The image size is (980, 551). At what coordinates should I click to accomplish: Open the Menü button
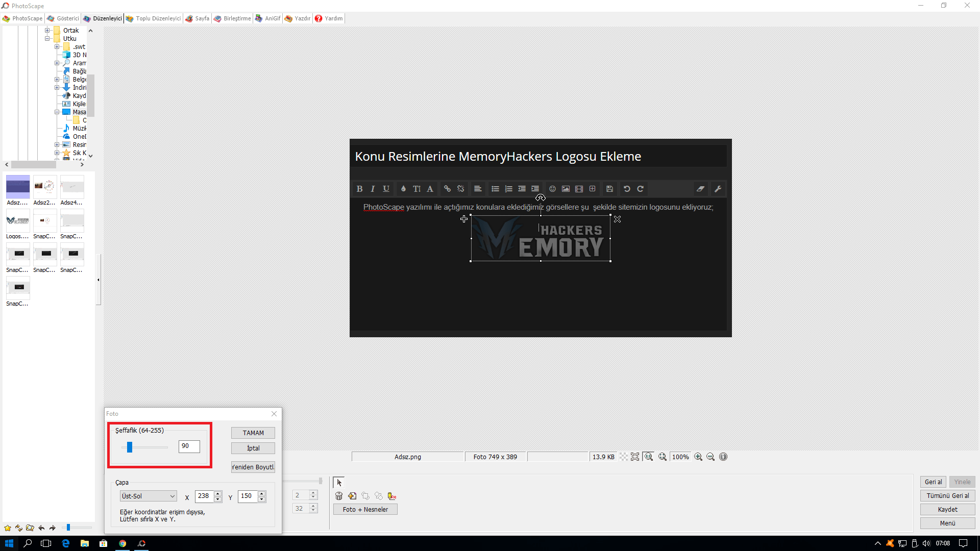click(x=948, y=523)
